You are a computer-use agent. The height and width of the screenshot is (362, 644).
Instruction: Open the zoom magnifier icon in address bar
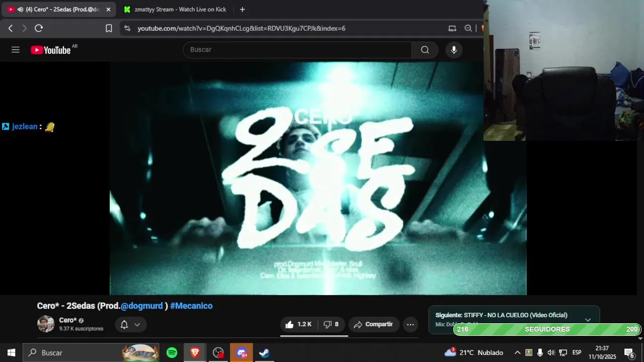point(468,28)
